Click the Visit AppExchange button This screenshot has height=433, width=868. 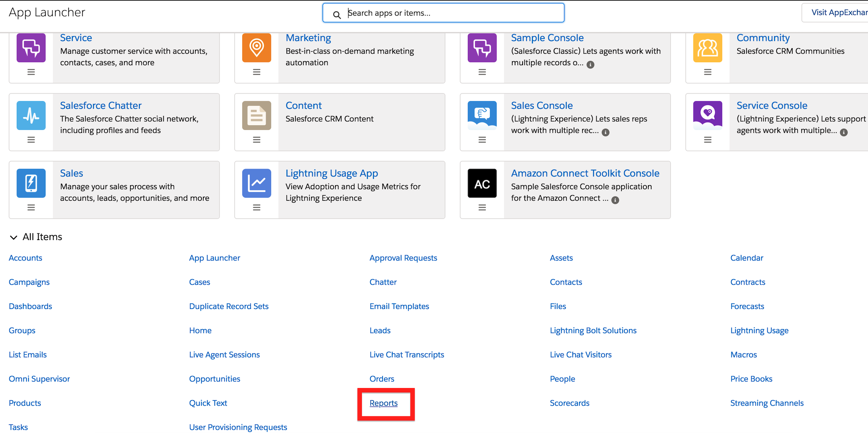point(836,13)
